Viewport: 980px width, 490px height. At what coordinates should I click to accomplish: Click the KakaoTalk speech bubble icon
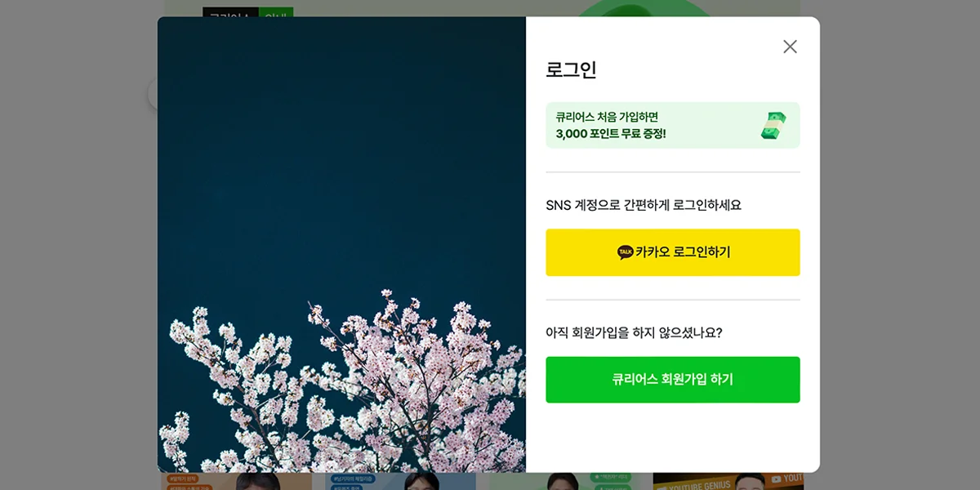point(626,252)
